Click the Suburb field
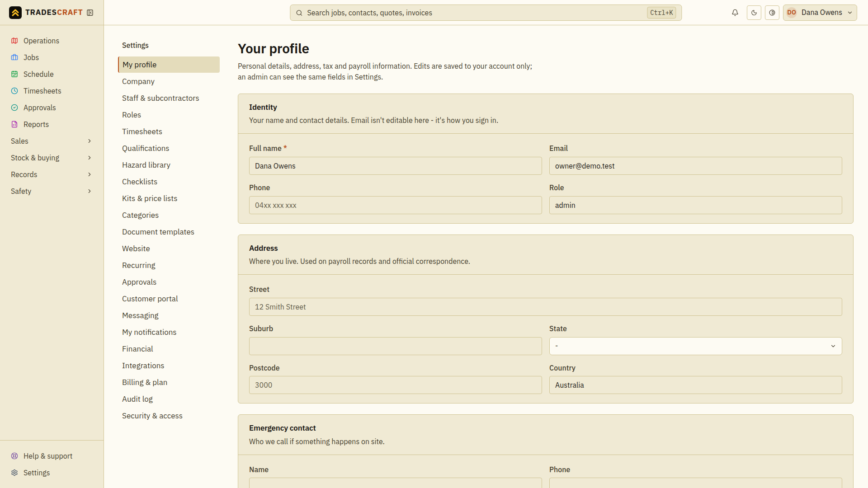Image resolution: width=868 pixels, height=488 pixels. [395, 346]
